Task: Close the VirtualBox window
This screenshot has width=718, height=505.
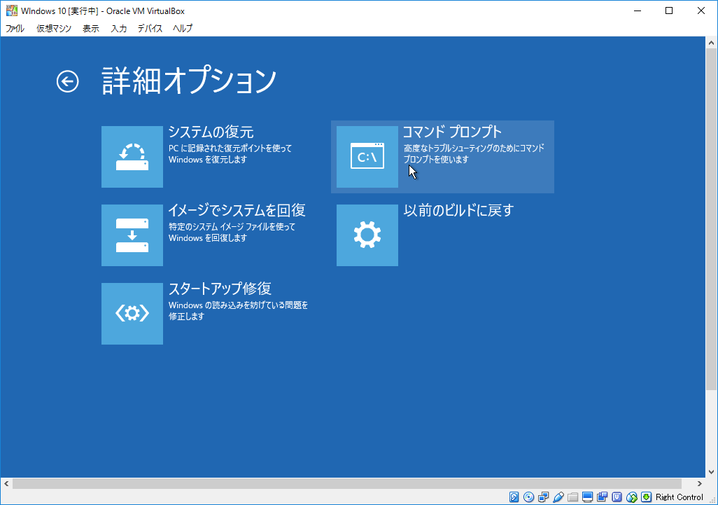Action: [x=701, y=11]
